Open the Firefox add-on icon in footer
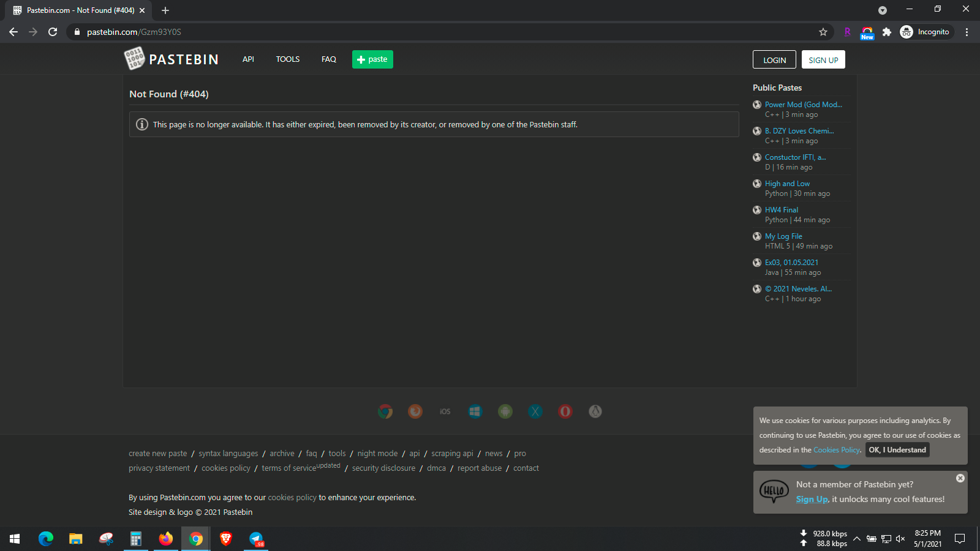This screenshot has width=980, height=551. [415, 411]
